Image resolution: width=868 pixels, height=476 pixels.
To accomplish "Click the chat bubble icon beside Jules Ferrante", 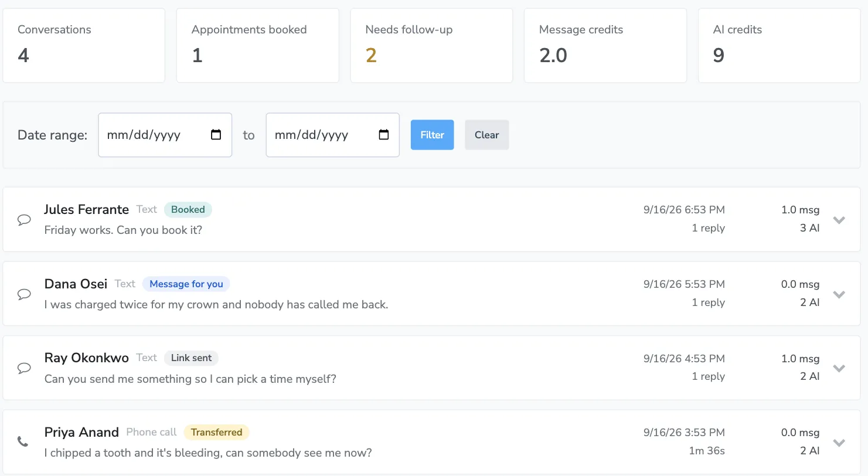I will point(24,220).
